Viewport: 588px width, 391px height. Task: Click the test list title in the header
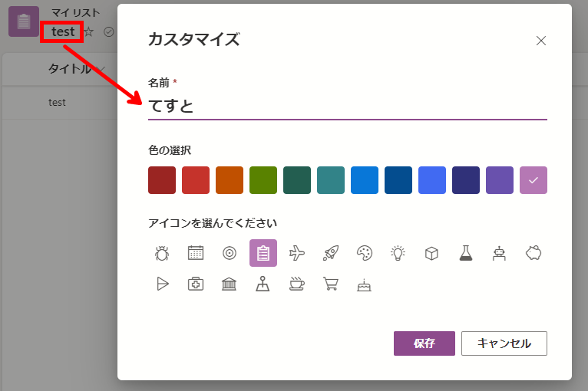point(63,32)
